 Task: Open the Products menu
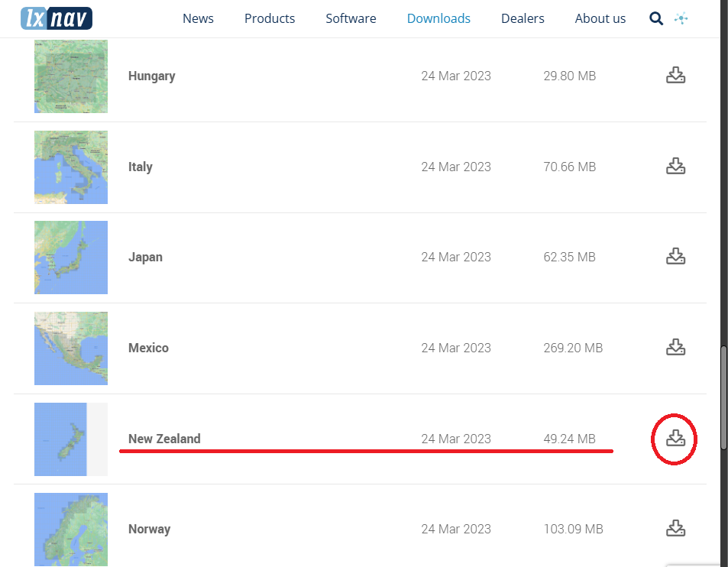[x=270, y=18]
